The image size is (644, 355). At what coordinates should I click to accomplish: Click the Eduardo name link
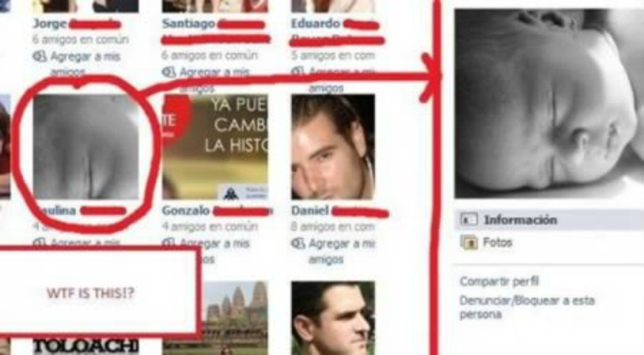315,24
